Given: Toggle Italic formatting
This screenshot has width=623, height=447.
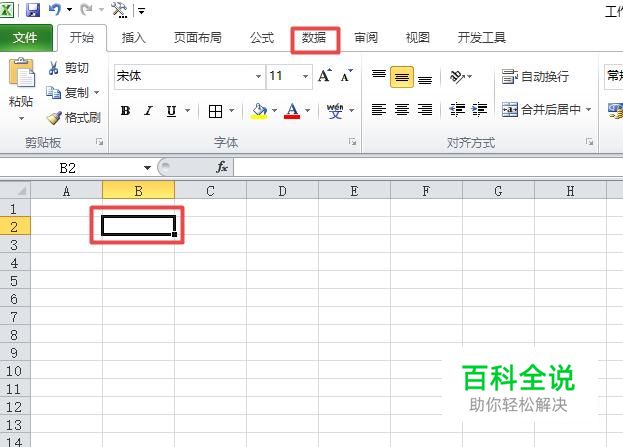Looking at the screenshot, I should (149, 110).
